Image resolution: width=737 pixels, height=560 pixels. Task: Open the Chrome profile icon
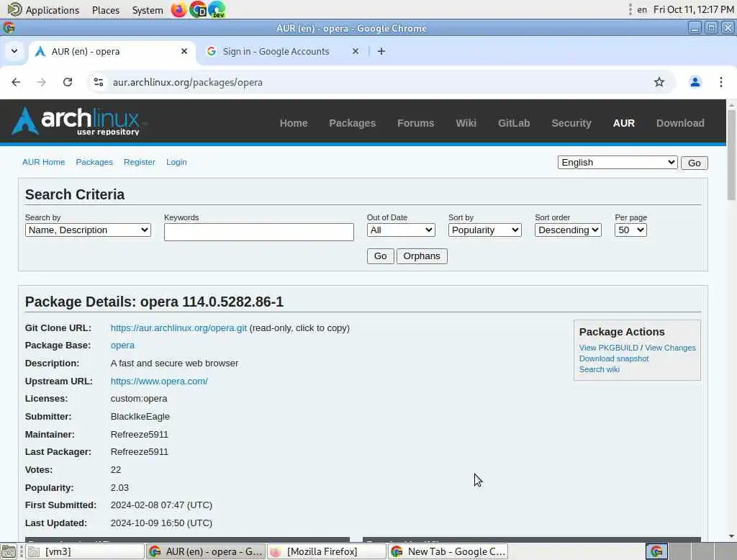click(695, 82)
